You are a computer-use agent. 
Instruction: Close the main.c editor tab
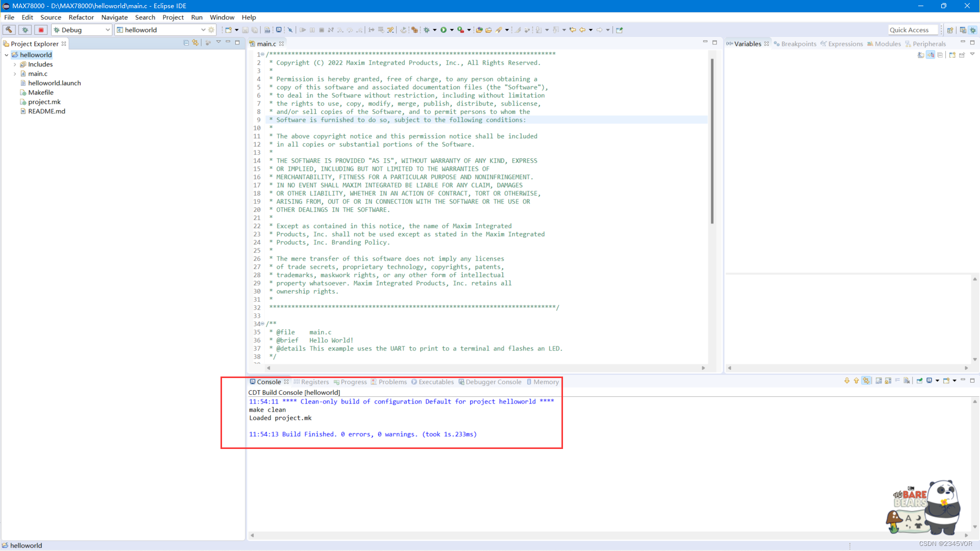click(281, 44)
